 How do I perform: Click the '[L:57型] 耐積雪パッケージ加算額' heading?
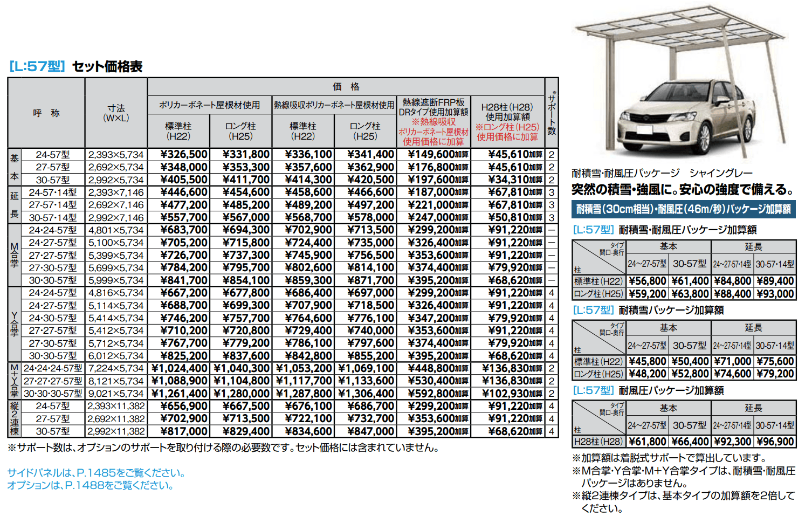(x=648, y=310)
